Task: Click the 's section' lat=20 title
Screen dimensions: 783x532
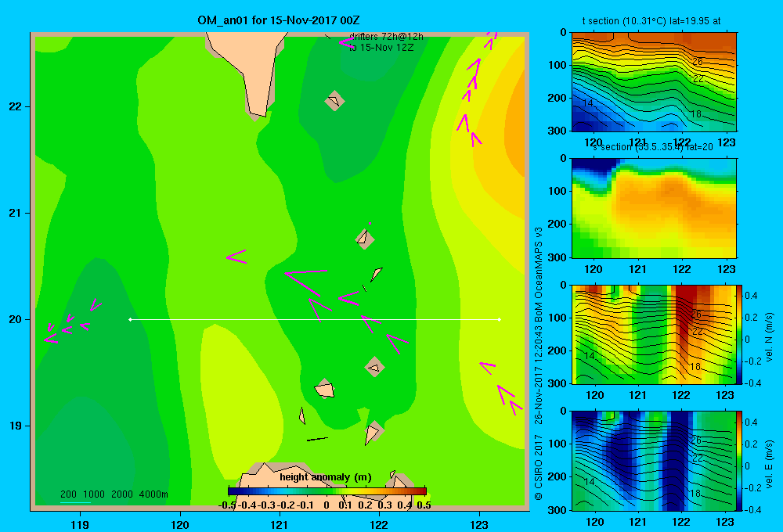Action: (x=655, y=147)
